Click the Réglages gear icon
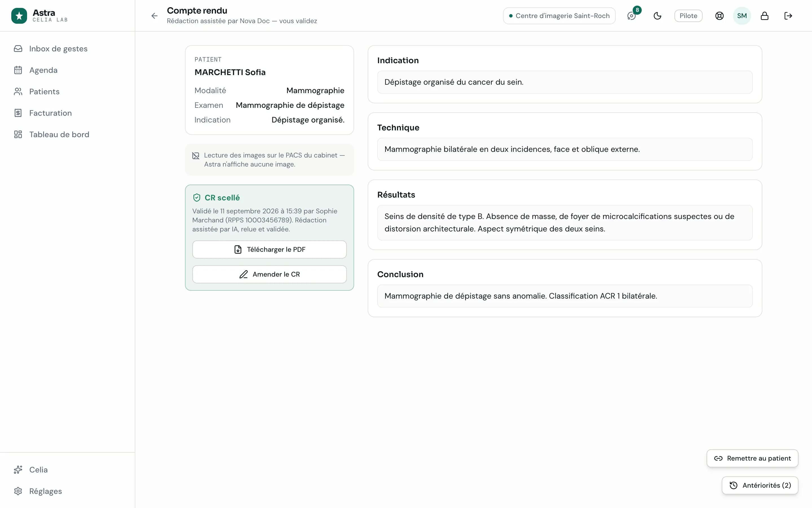 pos(18,491)
